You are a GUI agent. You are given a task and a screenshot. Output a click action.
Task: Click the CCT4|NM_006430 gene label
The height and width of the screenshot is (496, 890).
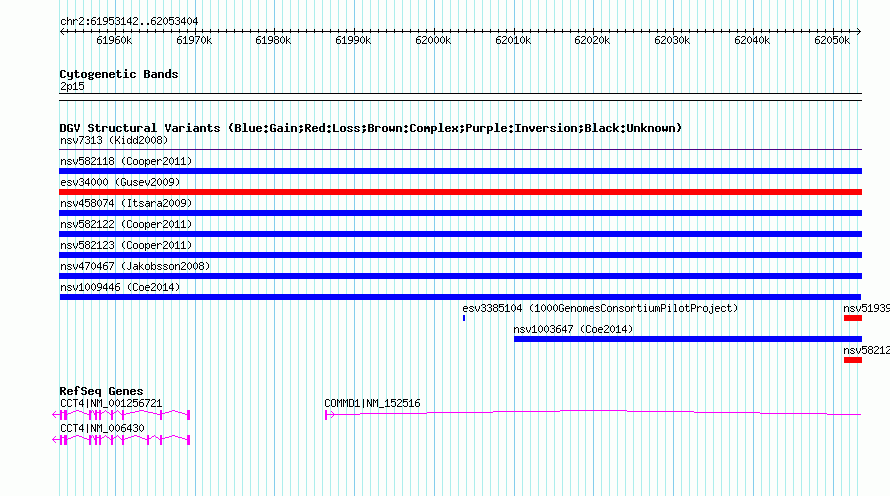point(102,428)
